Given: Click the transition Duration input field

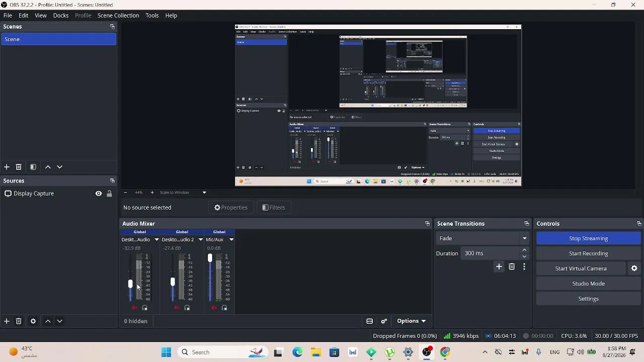Looking at the screenshot, I should pyautogui.click(x=491, y=253).
